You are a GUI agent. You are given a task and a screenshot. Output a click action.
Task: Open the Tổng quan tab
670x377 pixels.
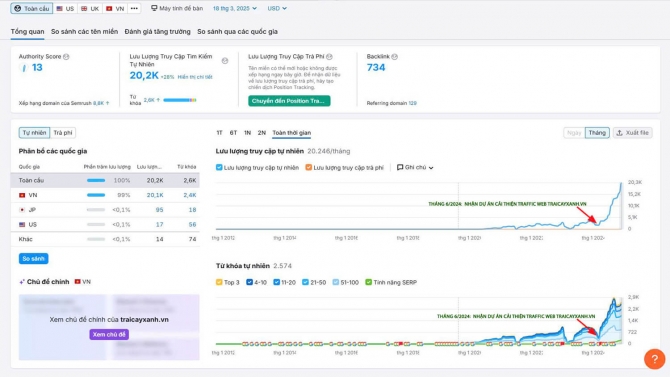27,32
